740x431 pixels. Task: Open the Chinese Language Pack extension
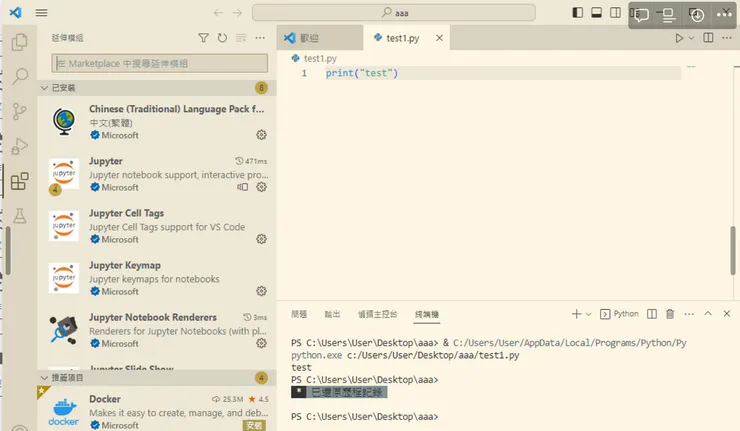point(157,122)
